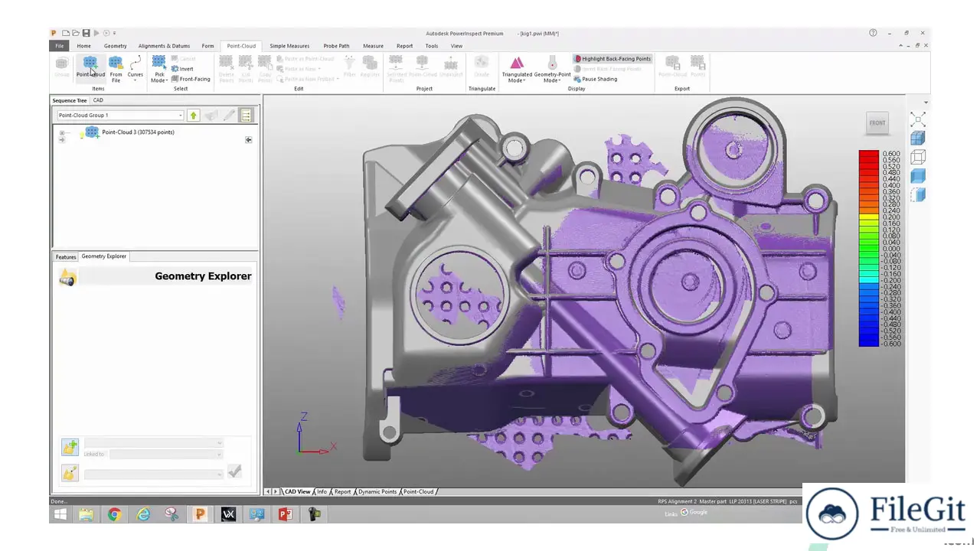
Task: Click the list view toggle icon in tree toolbar
Action: (x=246, y=116)
